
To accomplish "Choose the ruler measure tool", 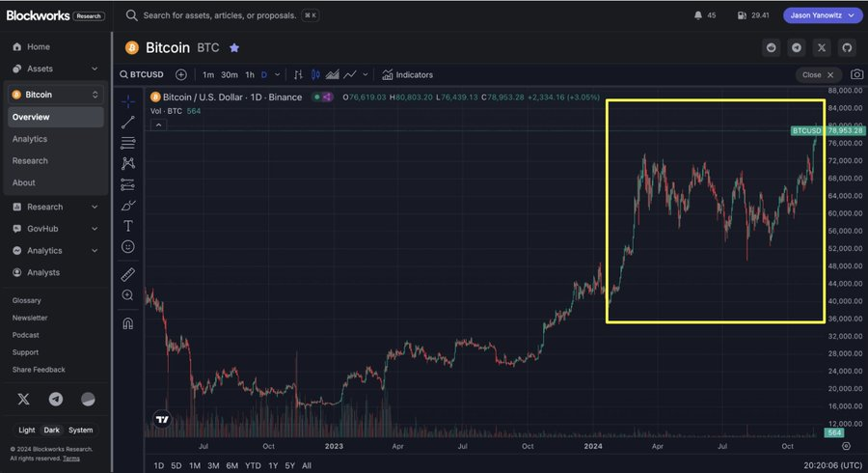I will [x=128, y=274].
